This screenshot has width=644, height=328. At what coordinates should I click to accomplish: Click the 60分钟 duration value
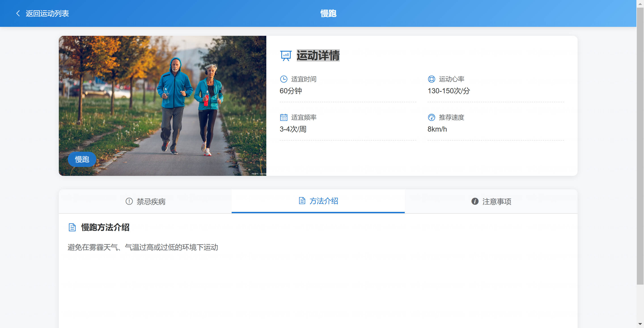291,91
